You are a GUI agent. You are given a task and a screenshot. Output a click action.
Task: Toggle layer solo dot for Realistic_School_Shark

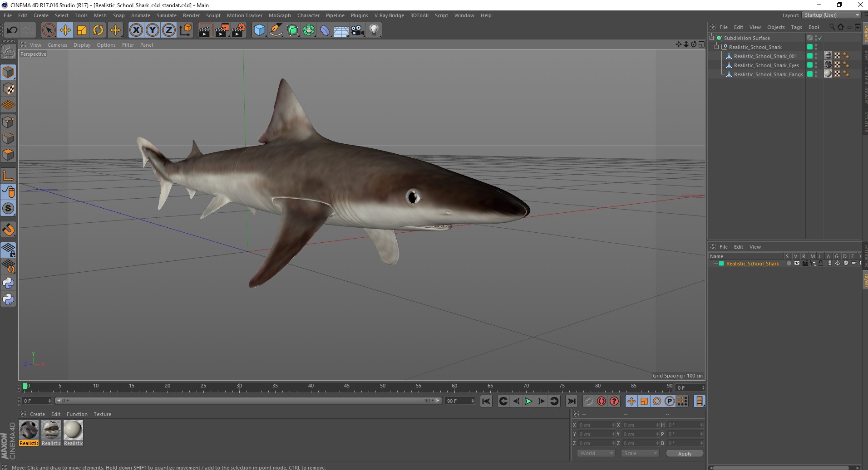coord(789,264)
